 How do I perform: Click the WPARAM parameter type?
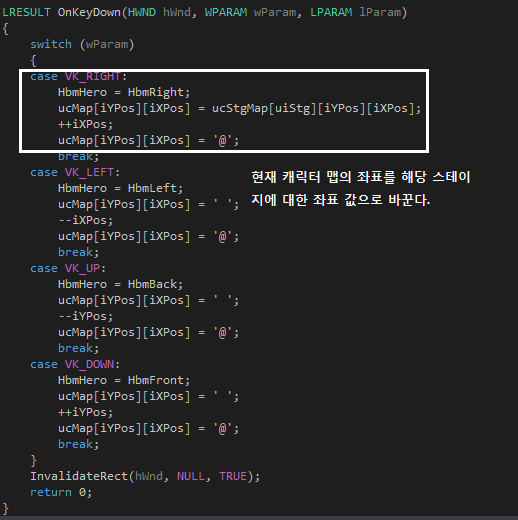coord(226,13)
